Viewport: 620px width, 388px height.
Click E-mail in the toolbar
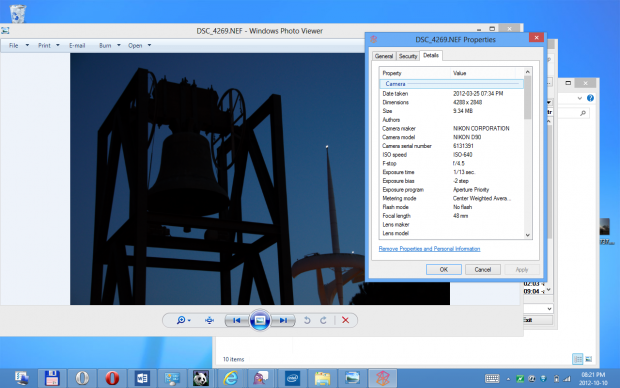pyautogui.click(x=77, y=45)
